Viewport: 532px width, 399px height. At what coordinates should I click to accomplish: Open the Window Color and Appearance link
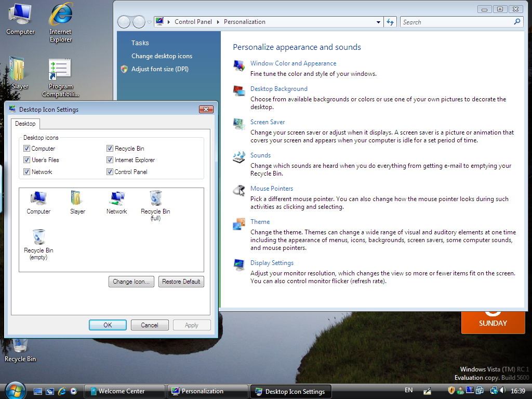point(293,63)
